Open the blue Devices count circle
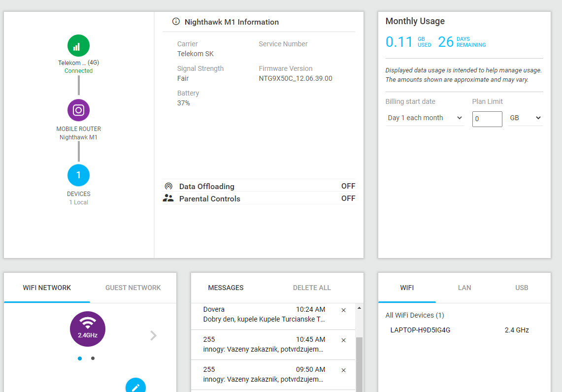562x392 pixels. 78,175
